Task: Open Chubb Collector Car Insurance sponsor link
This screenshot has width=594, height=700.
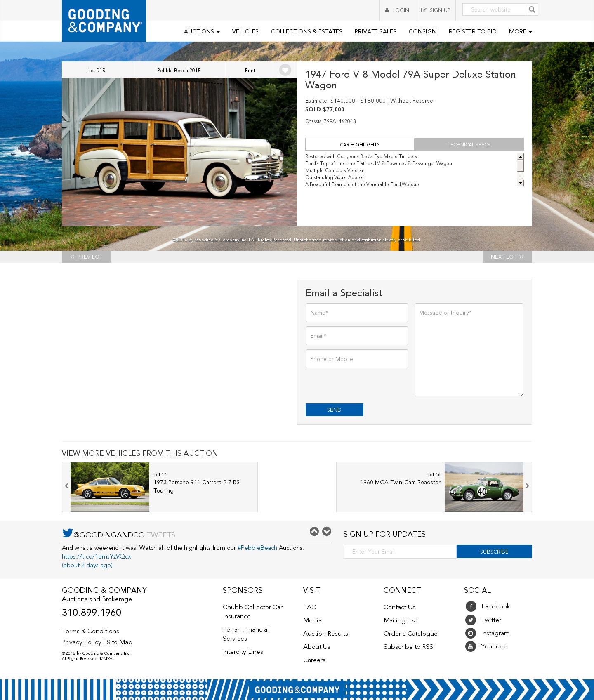Action: [x=252, y=612]
